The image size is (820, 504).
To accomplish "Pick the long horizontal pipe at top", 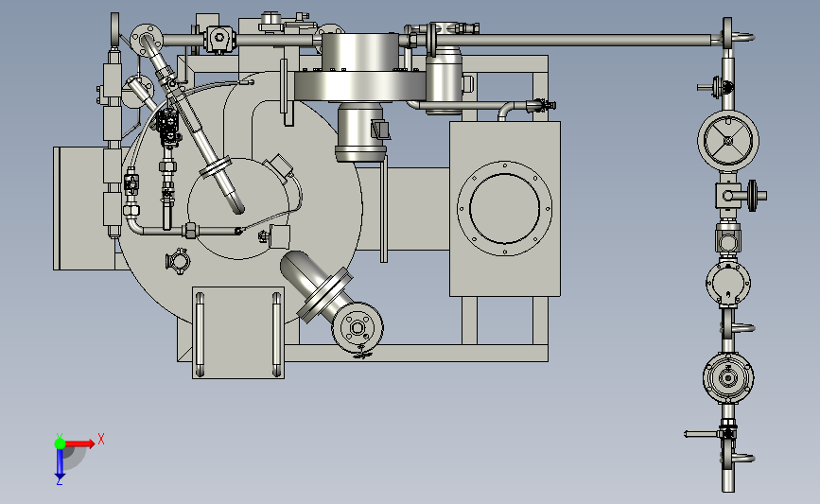I will (x=572, y=40).
